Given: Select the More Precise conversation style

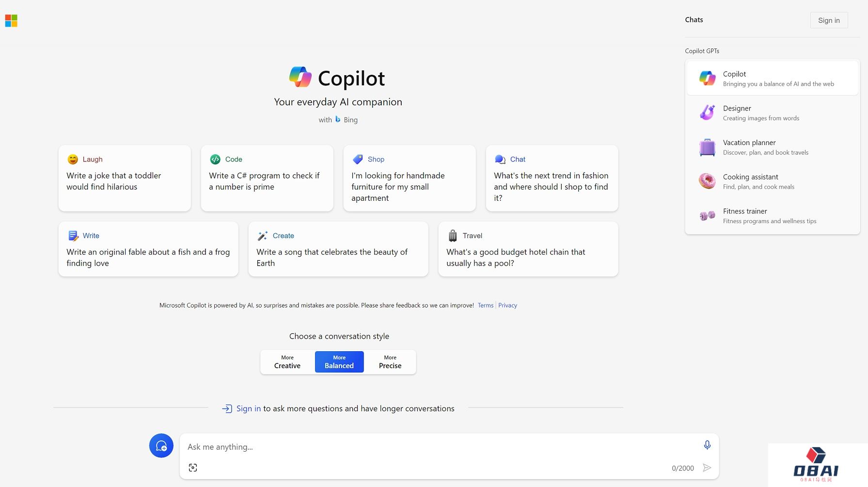Looking at the screenshot, I should point(390,362).
